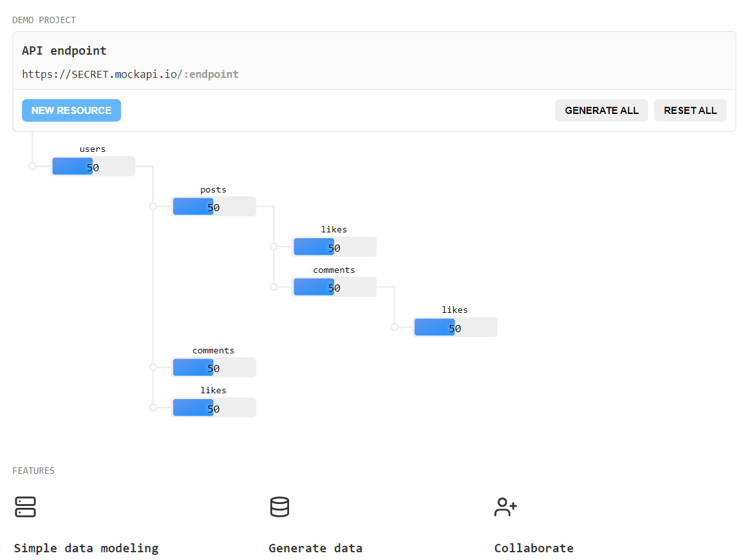Click the blue bar on the deepest likes node

pyautogui.click(x=434, y=327)
